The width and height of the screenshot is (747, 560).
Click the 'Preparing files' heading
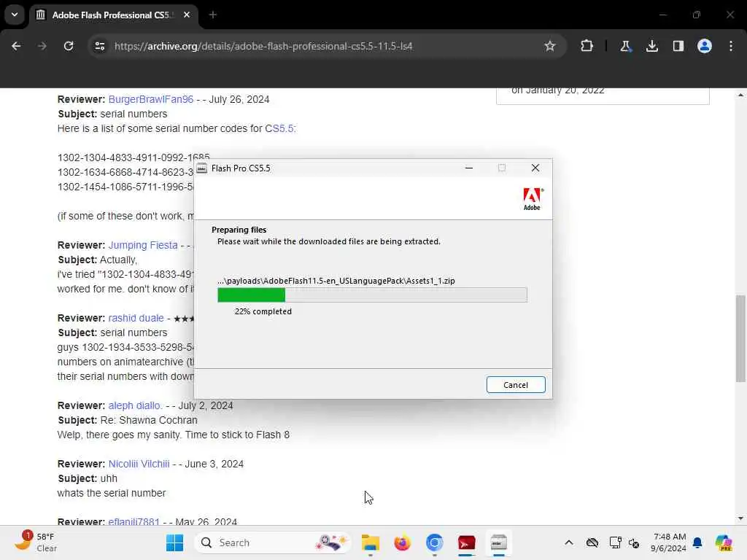click(x=239, y=230)
